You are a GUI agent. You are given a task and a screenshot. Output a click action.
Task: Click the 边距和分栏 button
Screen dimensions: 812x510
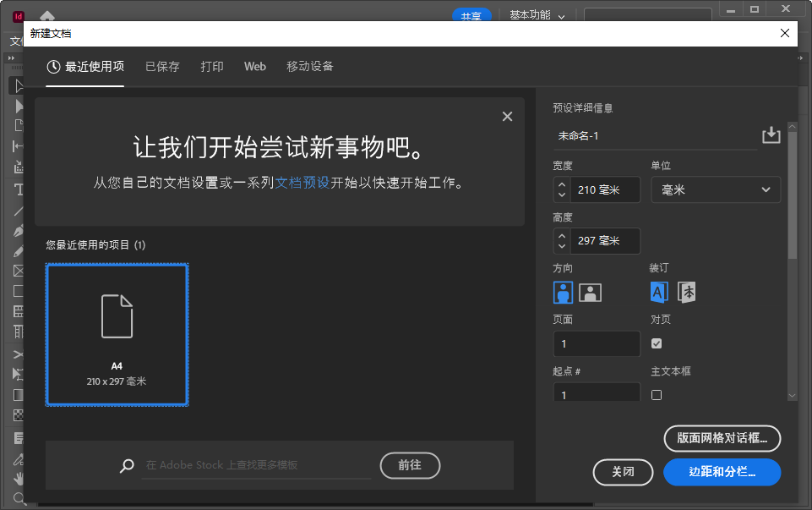tap(722, 472)
